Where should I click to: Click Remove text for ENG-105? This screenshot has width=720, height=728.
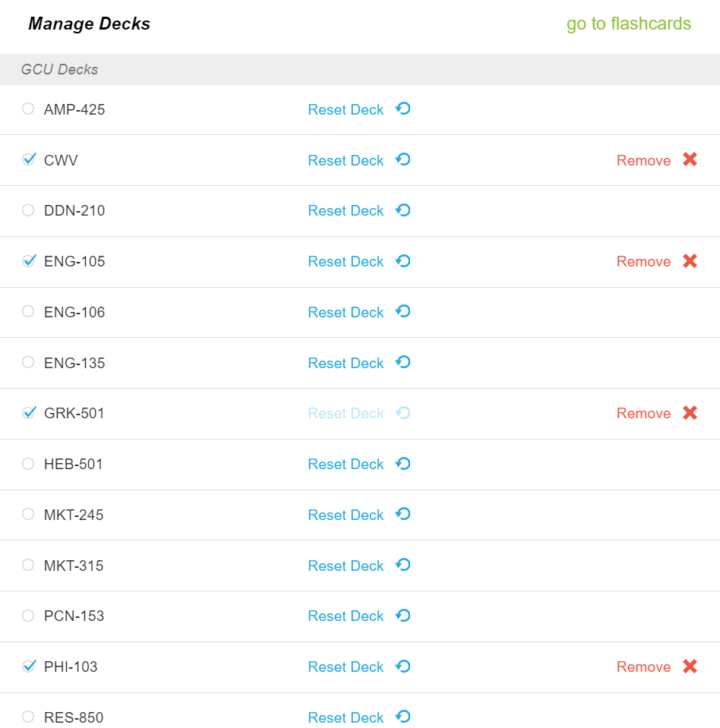(643, 261)
